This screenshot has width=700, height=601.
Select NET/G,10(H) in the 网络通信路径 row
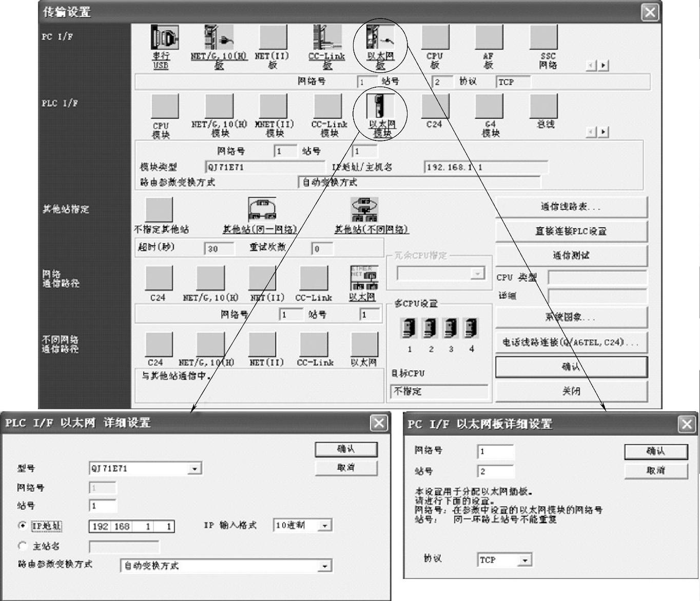pyautogui.click(x=210, y=278)
